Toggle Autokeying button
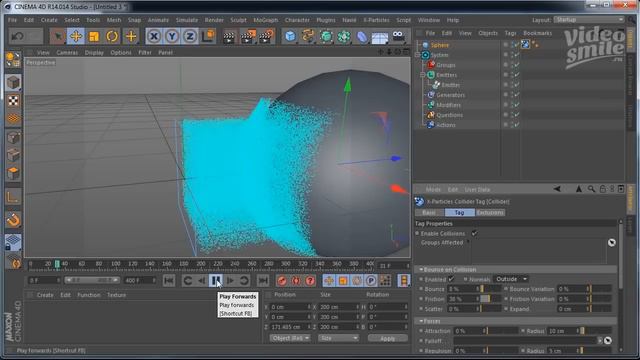Image resolution: width=640 pixels, height=360 pixels. 296,280
